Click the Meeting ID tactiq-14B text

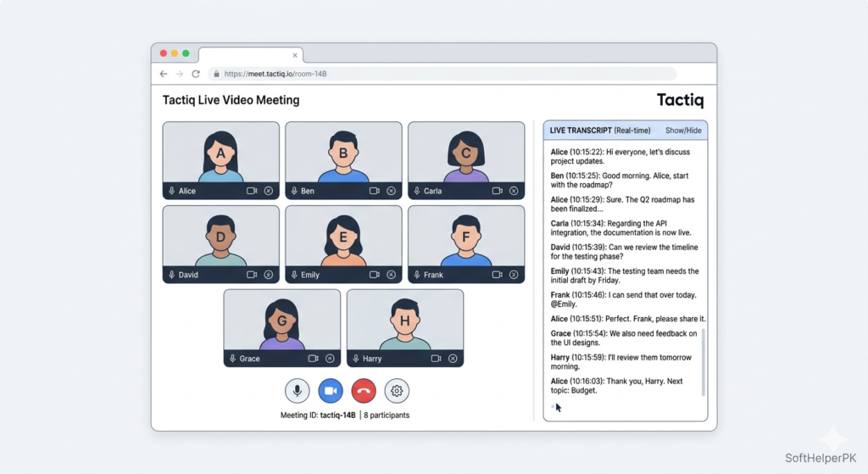[318, 415]
